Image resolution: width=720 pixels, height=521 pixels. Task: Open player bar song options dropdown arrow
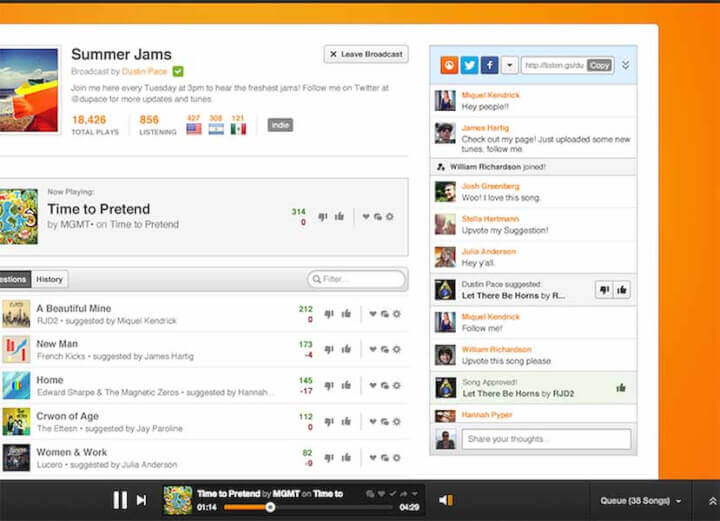click(415, 493)
